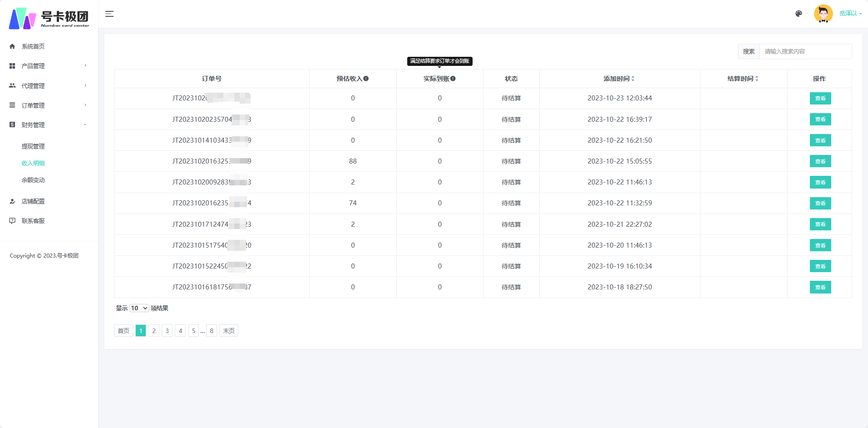The image size is (868, 428).
Task: Click 查看 for the 12:03:44 order
Action: 820,98
